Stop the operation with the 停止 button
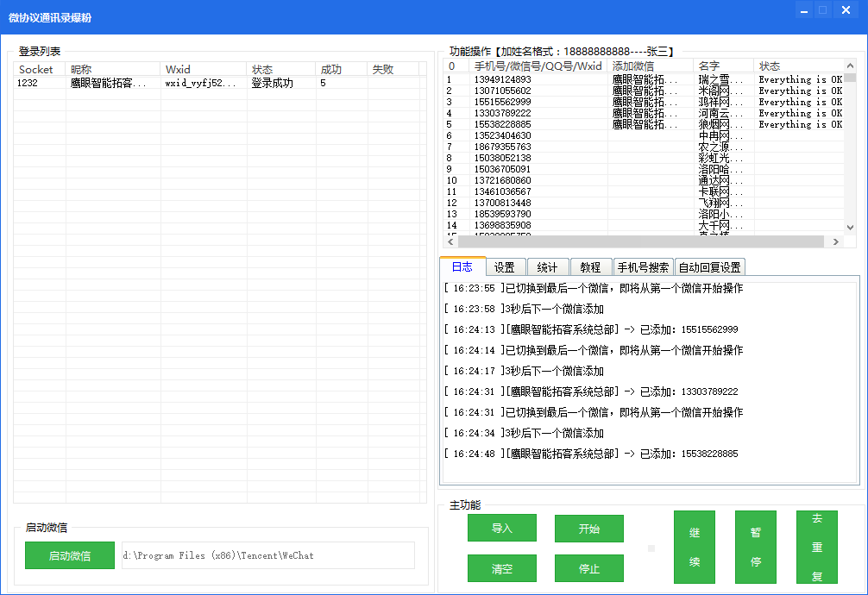Screen dimensions: 868x595 coord(589,568)
